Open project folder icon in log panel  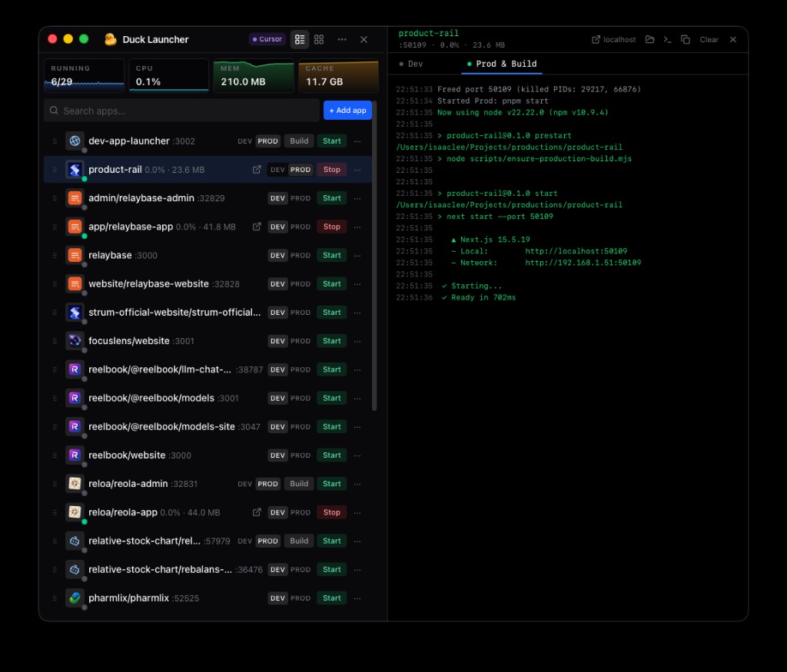tap(649, 39)
